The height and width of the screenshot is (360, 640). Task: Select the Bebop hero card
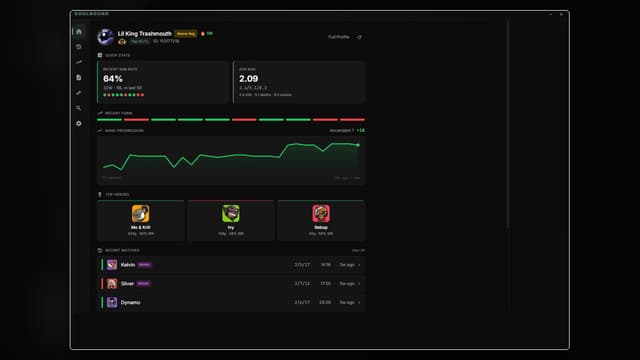(x=321, y=220)
